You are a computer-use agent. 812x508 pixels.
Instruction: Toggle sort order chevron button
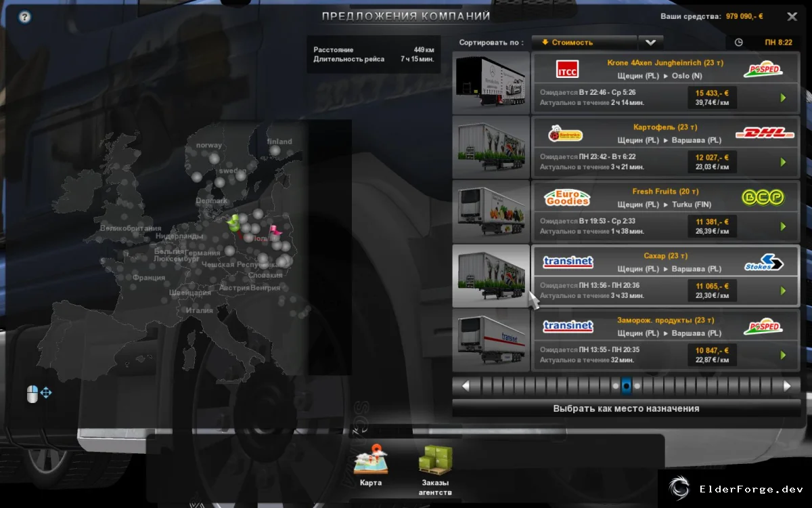click(x=650, y=42)
